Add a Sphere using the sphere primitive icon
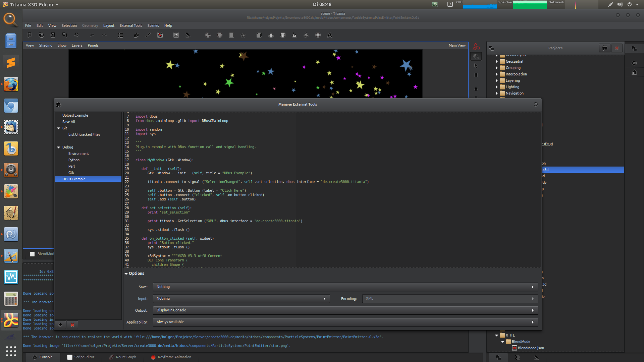 tap(318, 35)
